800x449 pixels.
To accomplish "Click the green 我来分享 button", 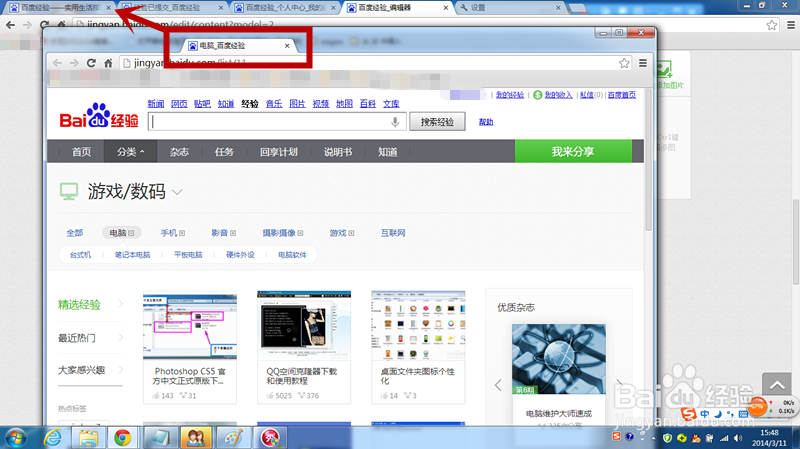I will pos(573,152).
